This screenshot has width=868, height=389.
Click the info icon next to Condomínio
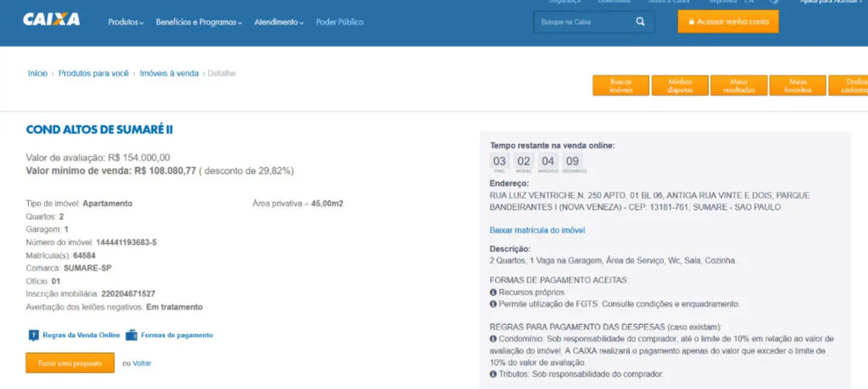pyautogui.click(x=493, y=339)
